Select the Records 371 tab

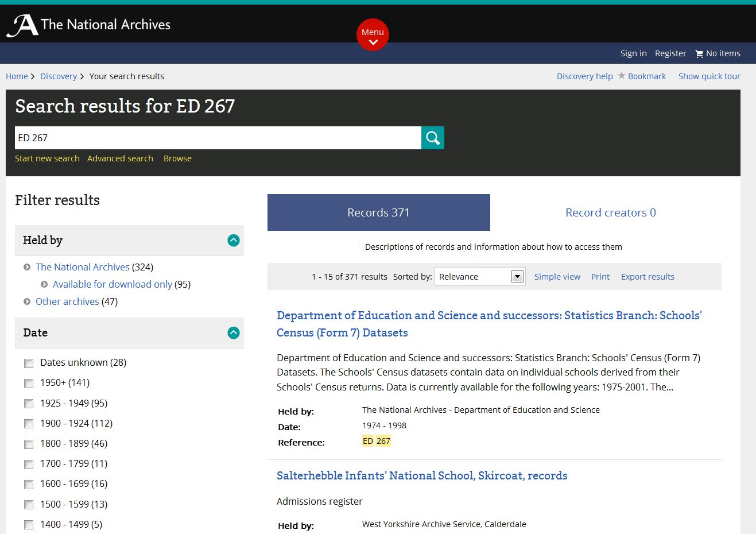click(379, 212)
